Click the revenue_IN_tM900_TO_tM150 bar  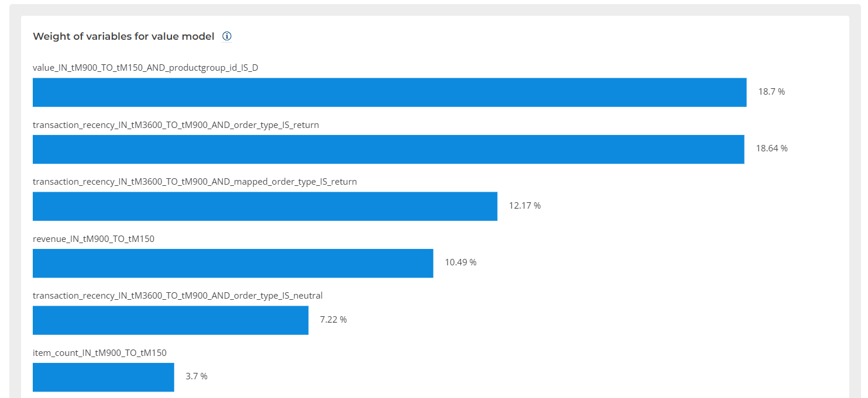tap(233, 263)
